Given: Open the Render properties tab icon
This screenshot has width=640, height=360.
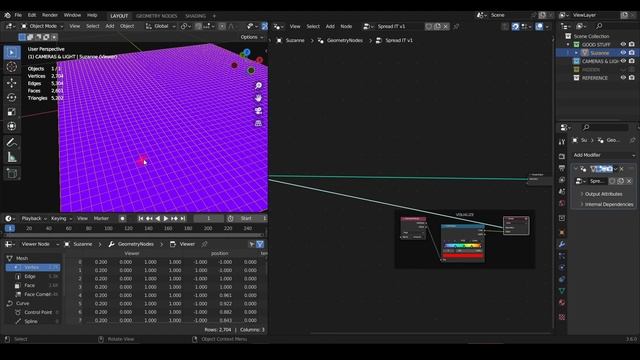Looking at the screenshot, I should coord(562,156).
